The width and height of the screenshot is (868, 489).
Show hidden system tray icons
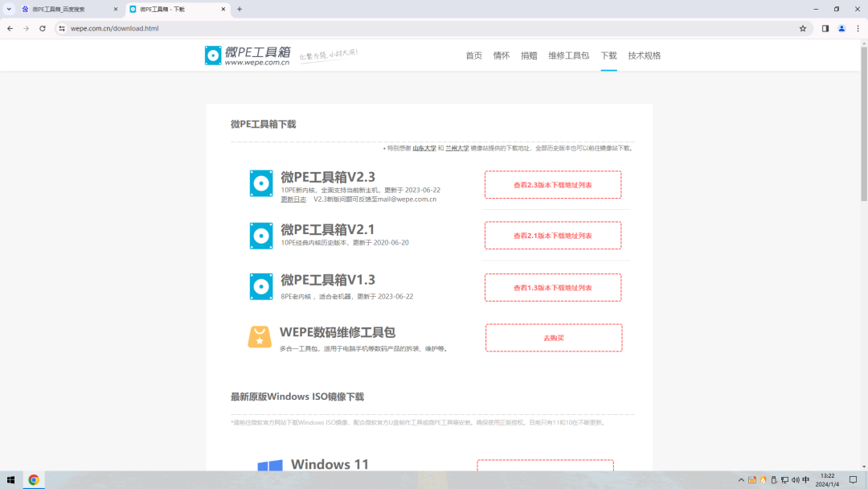pyautogui.click(x=741, y=480)
